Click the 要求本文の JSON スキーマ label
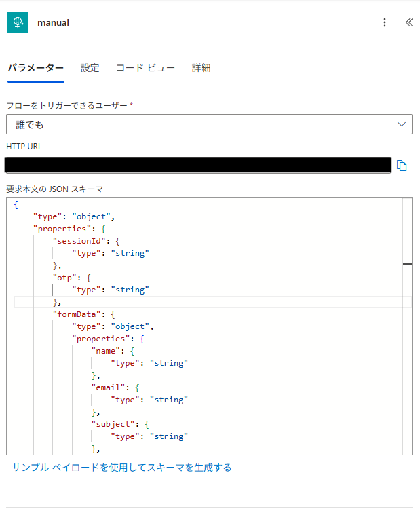The image size is (420, 511). [x=55, y=189]
